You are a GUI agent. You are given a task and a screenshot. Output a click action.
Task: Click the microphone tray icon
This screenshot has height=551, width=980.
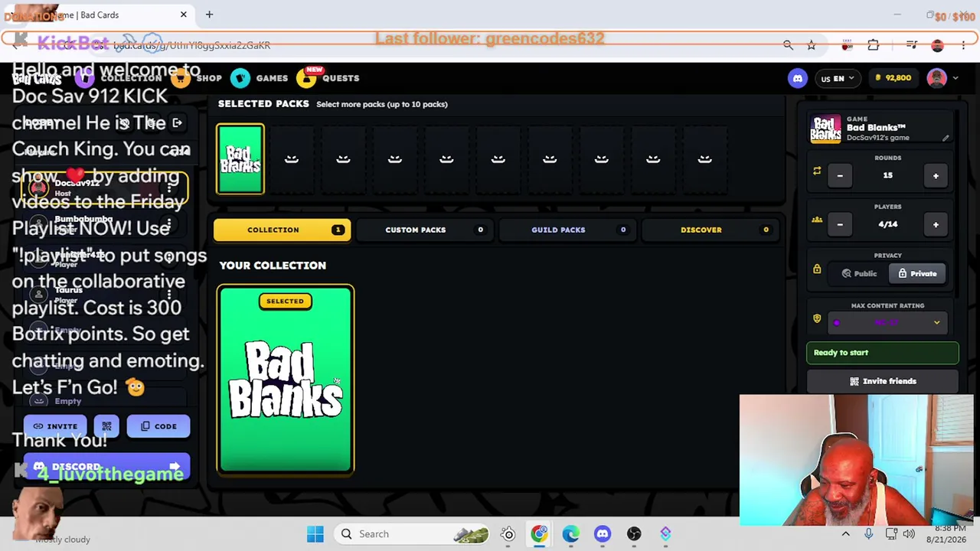coord(869,534)
